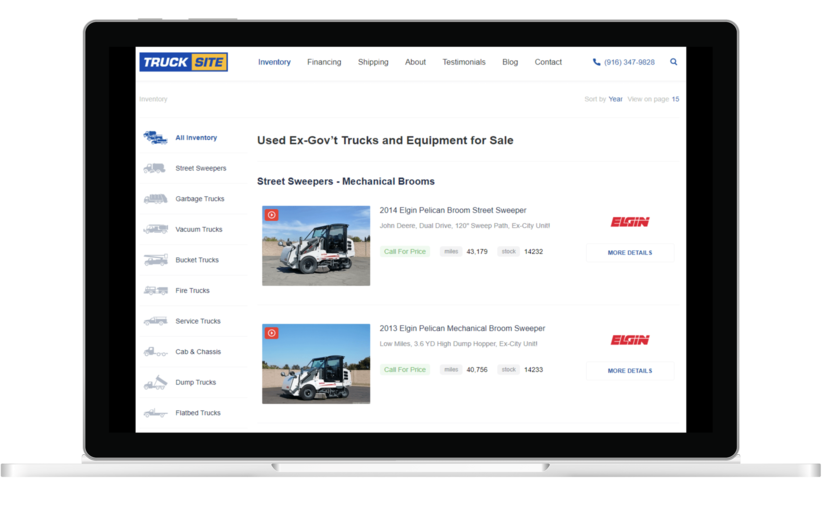Click Elgin brand logo for 2014 sweeper

[x=630, y=222]
